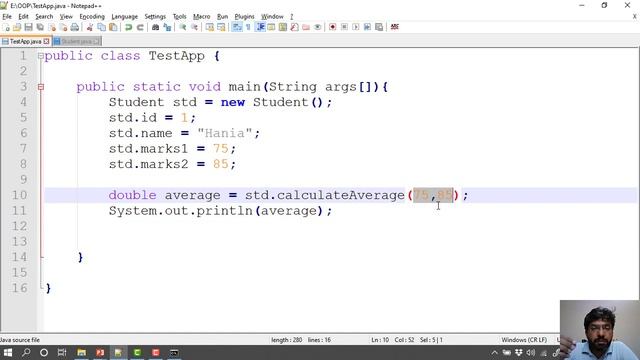Open the File menu
The width and height of the screenshot is (640, 360).
pos(7,17)
